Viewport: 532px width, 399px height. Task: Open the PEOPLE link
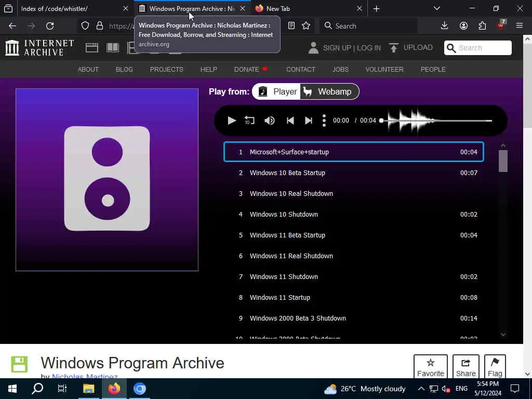(433, 69)
